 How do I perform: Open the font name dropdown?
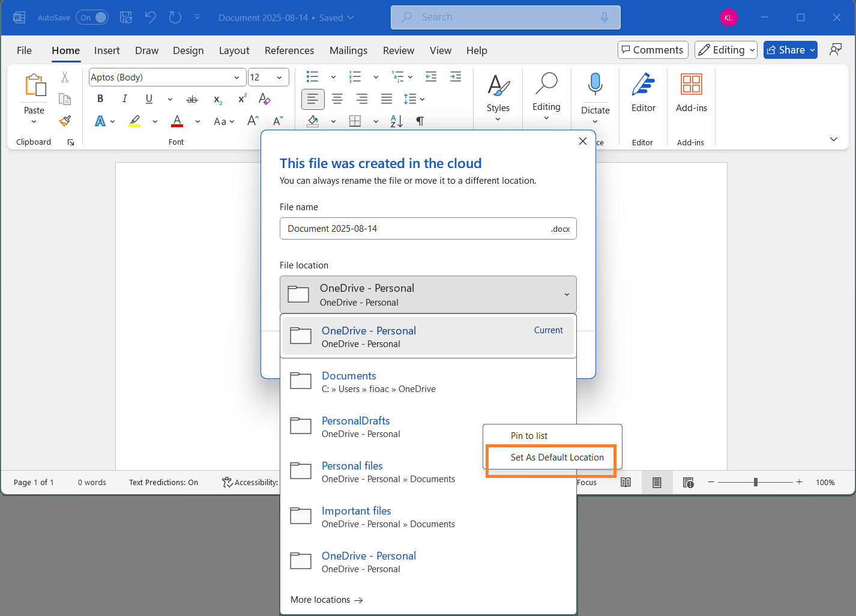tap(237, 77)
